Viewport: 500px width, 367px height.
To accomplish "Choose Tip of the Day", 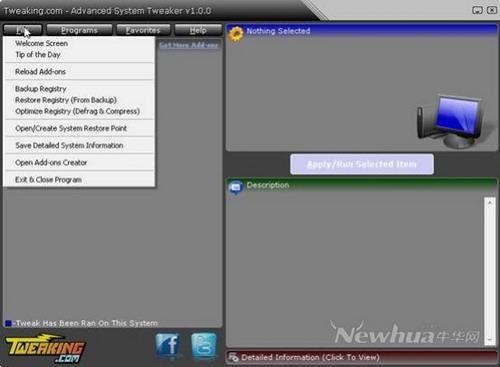I will coord(38,55).
